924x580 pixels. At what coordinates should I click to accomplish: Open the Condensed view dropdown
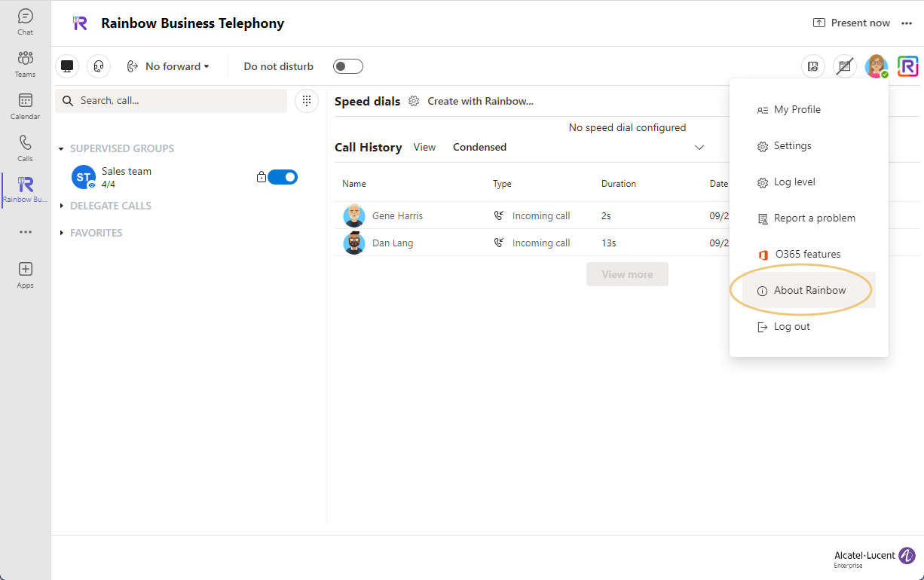[578, 147]
